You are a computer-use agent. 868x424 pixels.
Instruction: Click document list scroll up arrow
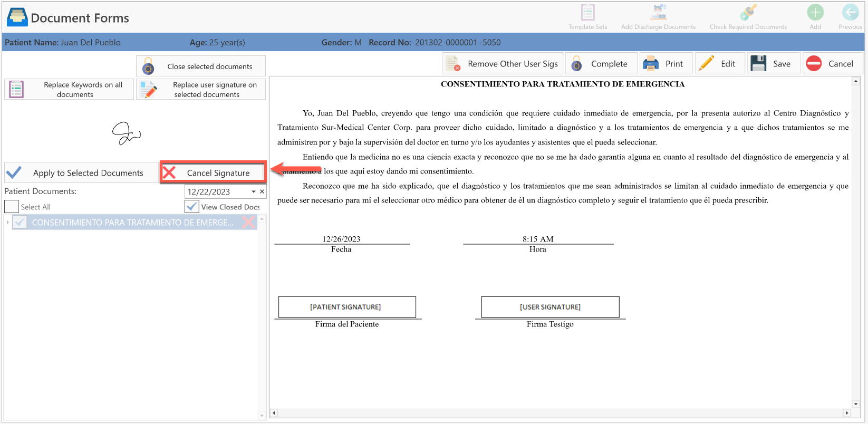262,218
